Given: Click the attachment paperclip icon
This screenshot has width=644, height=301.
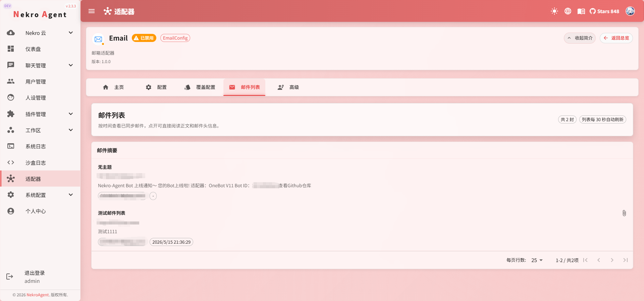Looking at the screenshot, I should click(x=624, y=213).
